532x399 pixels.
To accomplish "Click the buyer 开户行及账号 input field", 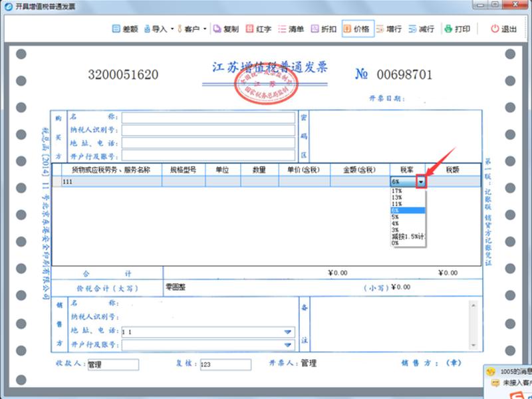I will tap(208, 156).
